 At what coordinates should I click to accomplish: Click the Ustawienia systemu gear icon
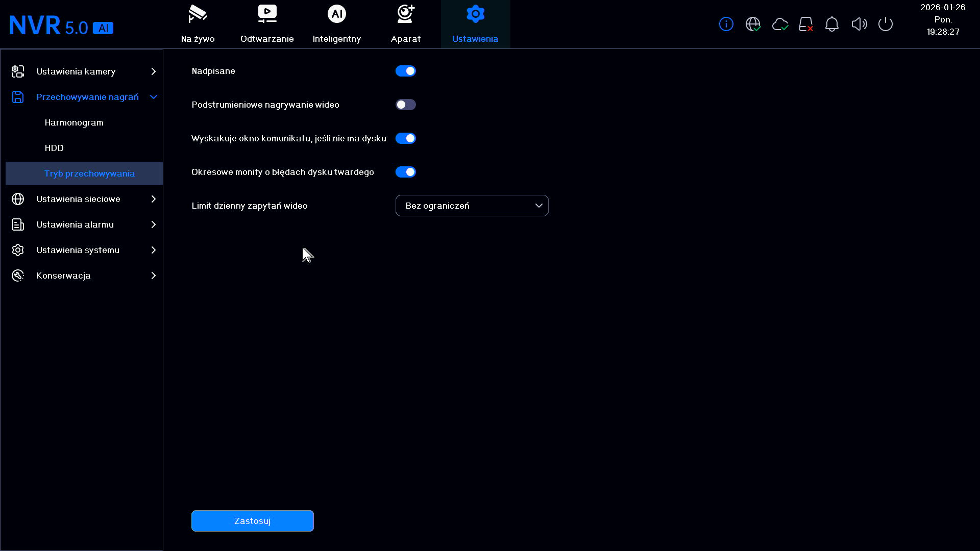18,250
